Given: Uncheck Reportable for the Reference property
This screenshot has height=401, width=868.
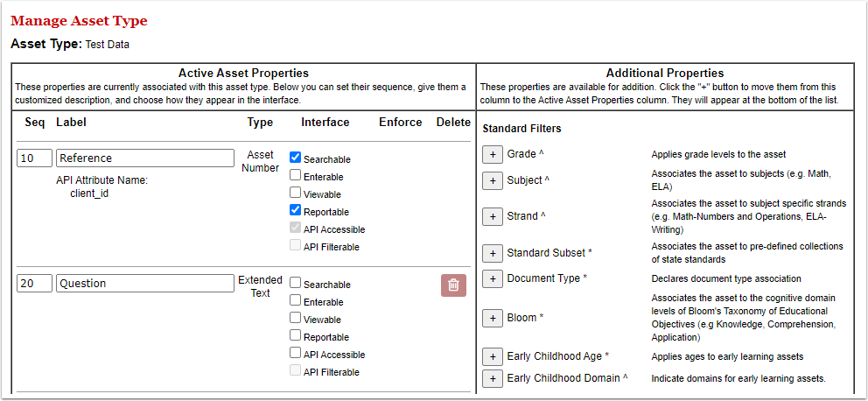Looking at the screenshot, I should (x=296, y=211).
